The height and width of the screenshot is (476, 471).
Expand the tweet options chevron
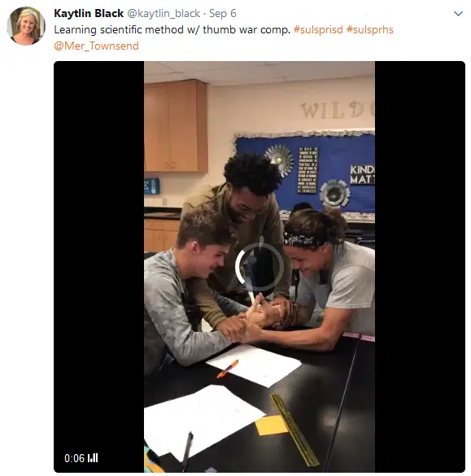458,14
